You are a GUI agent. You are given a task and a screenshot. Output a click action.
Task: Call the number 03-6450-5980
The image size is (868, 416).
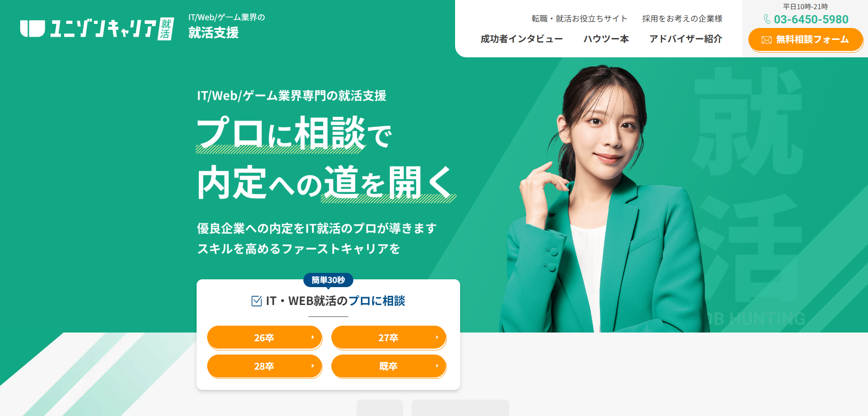pyautogui.click(x=811, y=19)
